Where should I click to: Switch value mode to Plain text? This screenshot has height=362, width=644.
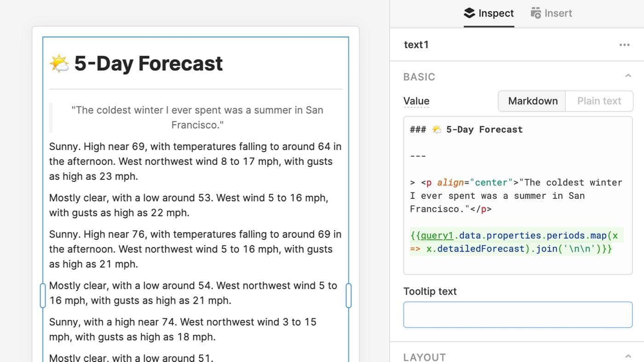point(599,101)
